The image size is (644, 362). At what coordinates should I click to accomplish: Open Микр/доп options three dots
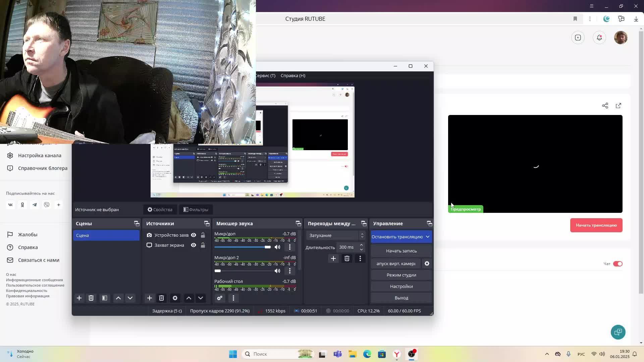pos(290,247)
